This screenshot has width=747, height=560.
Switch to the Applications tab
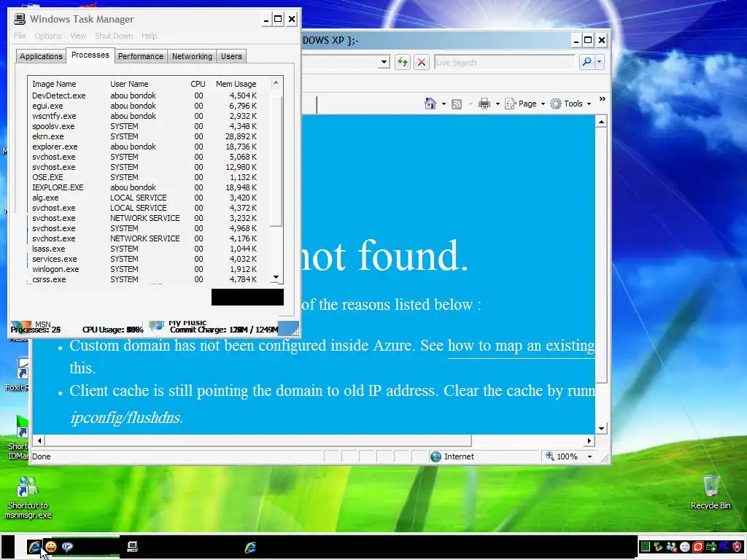[x=41, y=56]
